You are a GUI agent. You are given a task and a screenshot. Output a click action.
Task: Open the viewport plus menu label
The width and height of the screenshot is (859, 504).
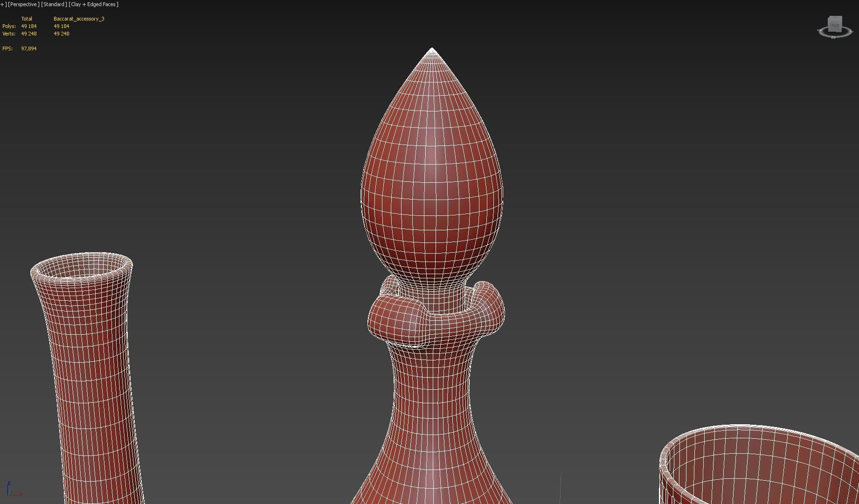coord(3,4)
